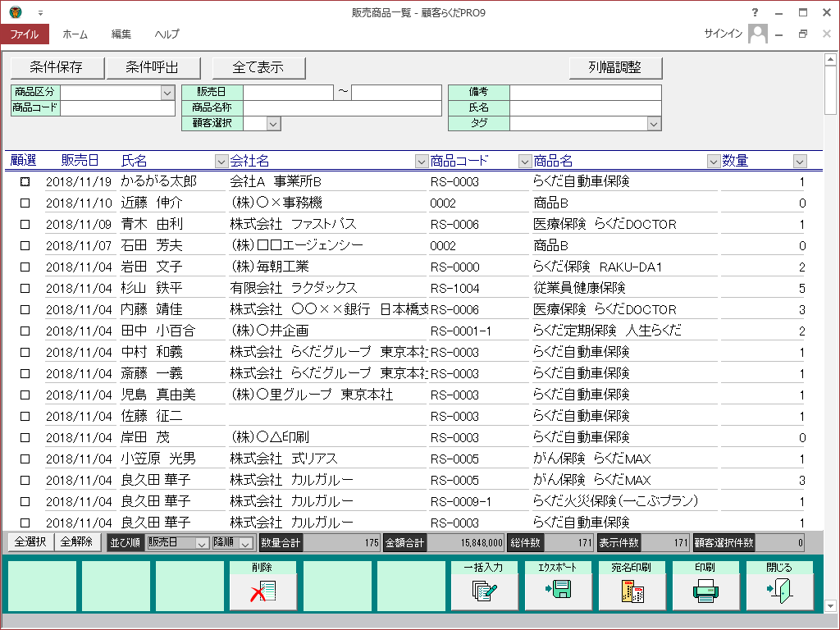Image resolution: width=840 pixels, height=630 pixels.
Task: Open the タグ dropdown
Action: (654, 124)
